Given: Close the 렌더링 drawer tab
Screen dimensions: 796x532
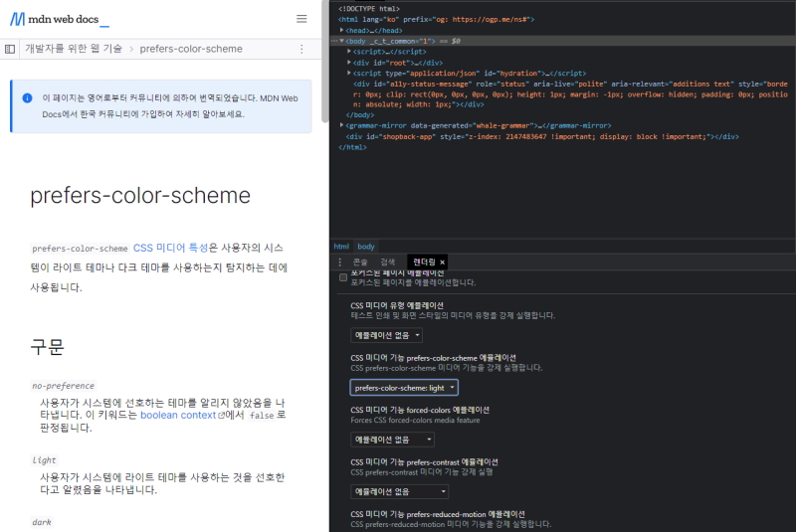Looking at the screenshot, I should click(442, 263).
